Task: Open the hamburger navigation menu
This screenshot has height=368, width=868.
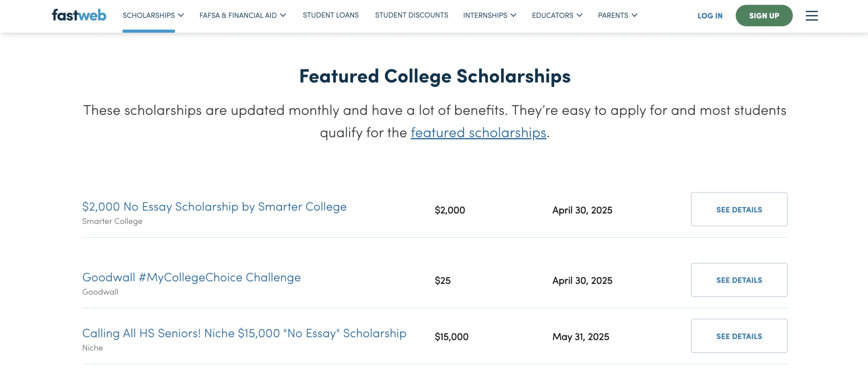Action: tap(812, 15)
